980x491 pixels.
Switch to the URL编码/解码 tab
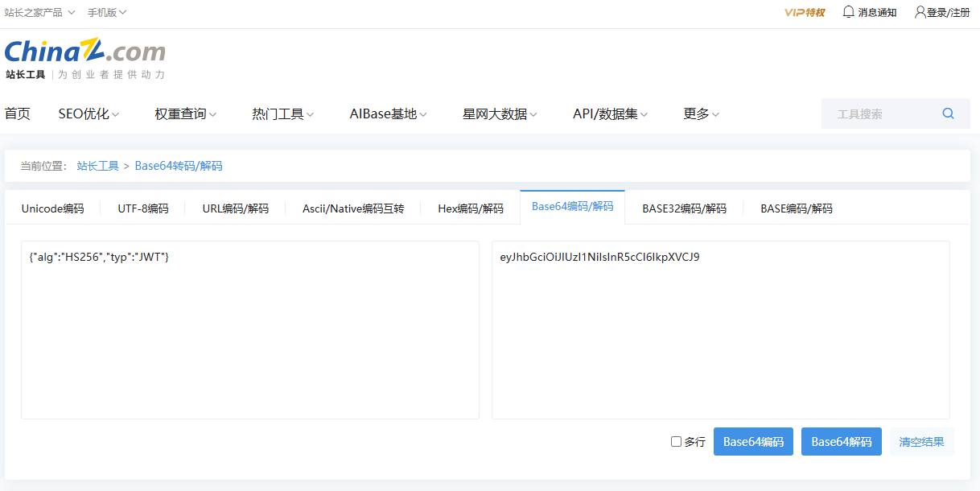(235, 208)
